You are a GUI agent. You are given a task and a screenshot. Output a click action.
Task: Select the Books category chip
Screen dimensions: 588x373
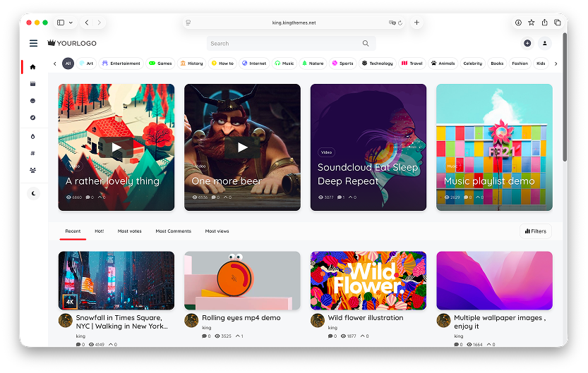(x=497, y=63)
